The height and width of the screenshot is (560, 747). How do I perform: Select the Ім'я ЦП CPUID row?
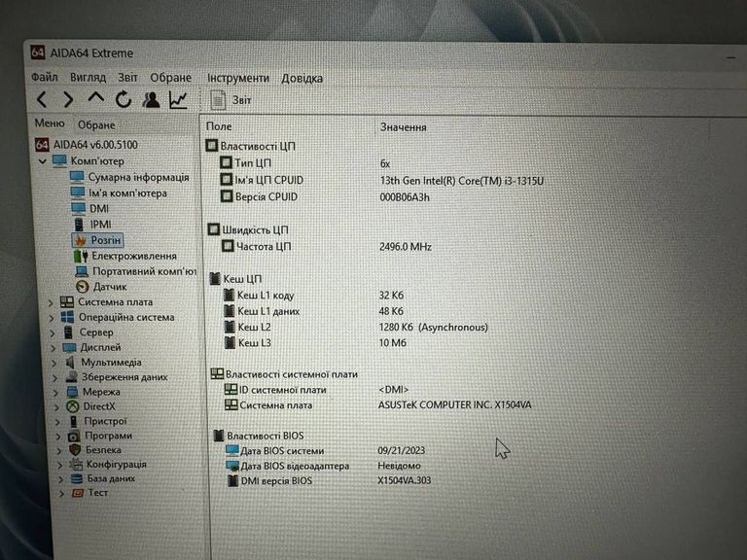[262, 180]
